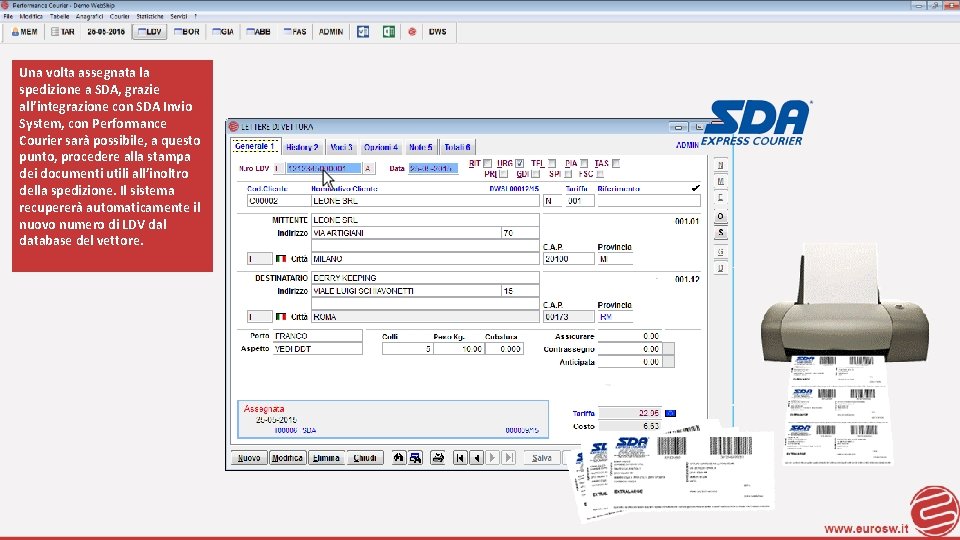
Task: Switch to the Note 5 tab
Action: [421, 147]
